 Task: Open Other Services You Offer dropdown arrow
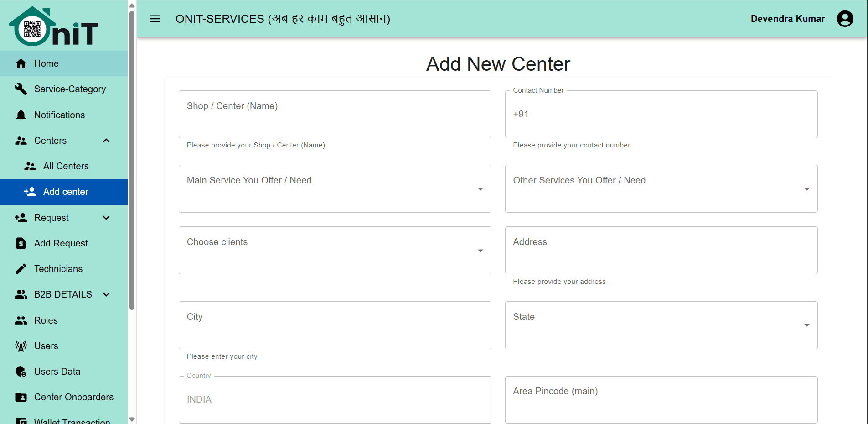coord(807,189)
